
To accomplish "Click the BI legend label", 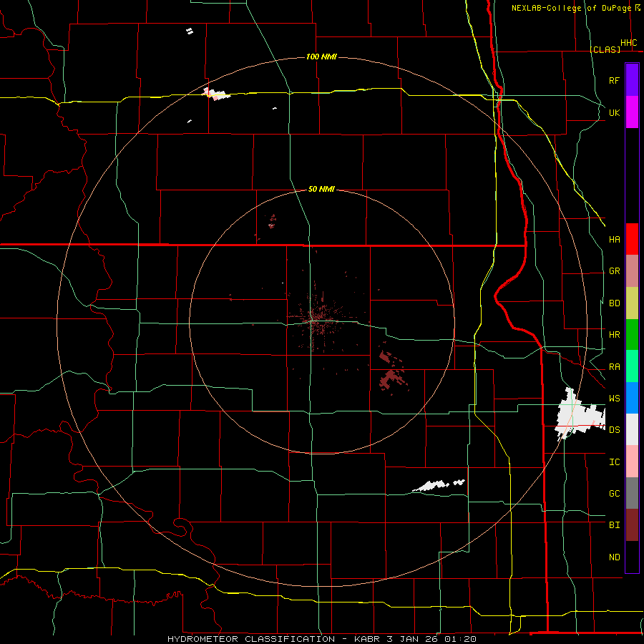I will (615, 525).
